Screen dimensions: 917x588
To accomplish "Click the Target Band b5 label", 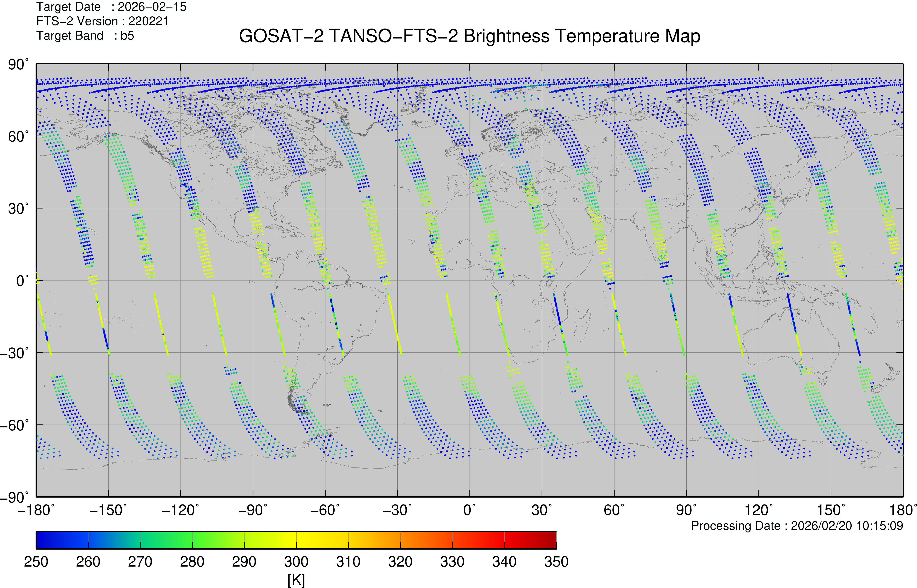I will point(85,36).
